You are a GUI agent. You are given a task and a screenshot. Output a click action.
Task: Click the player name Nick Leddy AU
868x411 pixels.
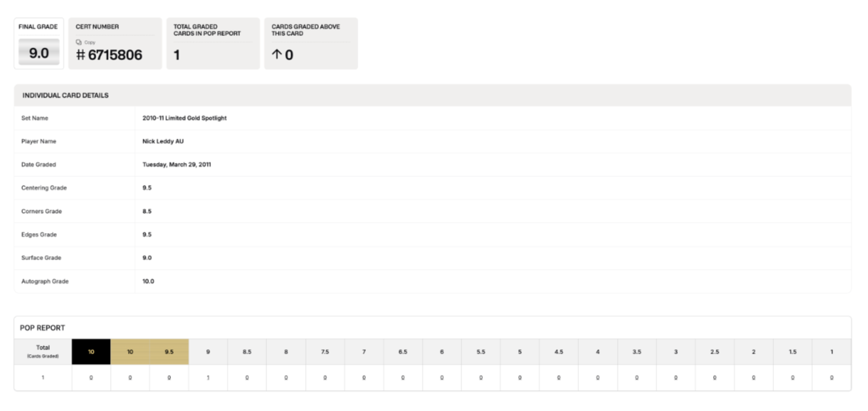[158, 141]
